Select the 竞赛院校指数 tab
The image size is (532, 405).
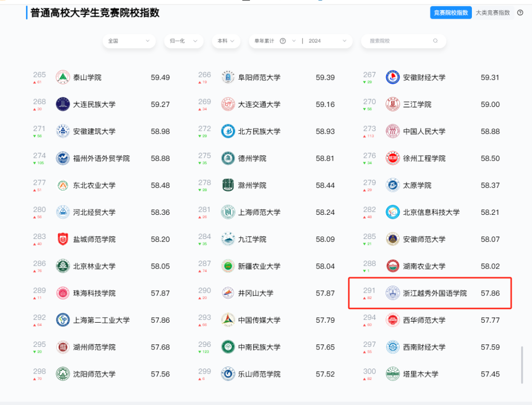pyautogui.click(x=451, y=12)
